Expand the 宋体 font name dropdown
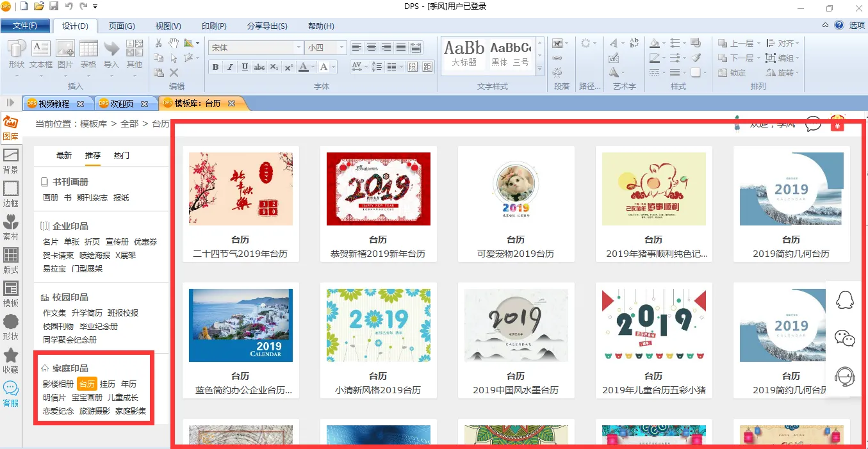The width and height of the screenshot is (868, 449). click(x=299, y=48)
